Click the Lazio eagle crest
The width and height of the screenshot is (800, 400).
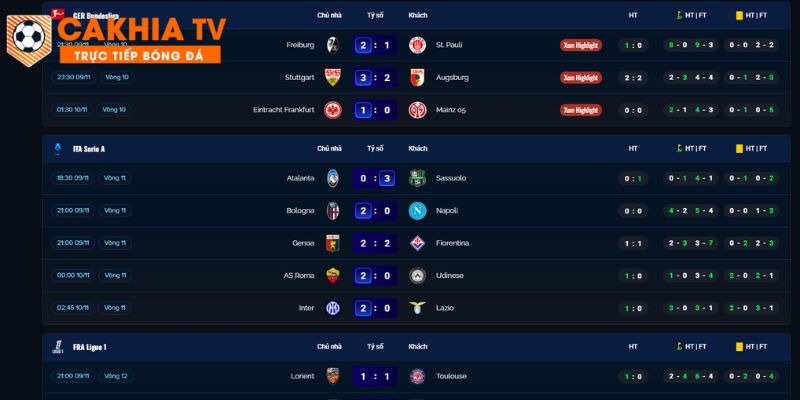click(x=418, y=308)
